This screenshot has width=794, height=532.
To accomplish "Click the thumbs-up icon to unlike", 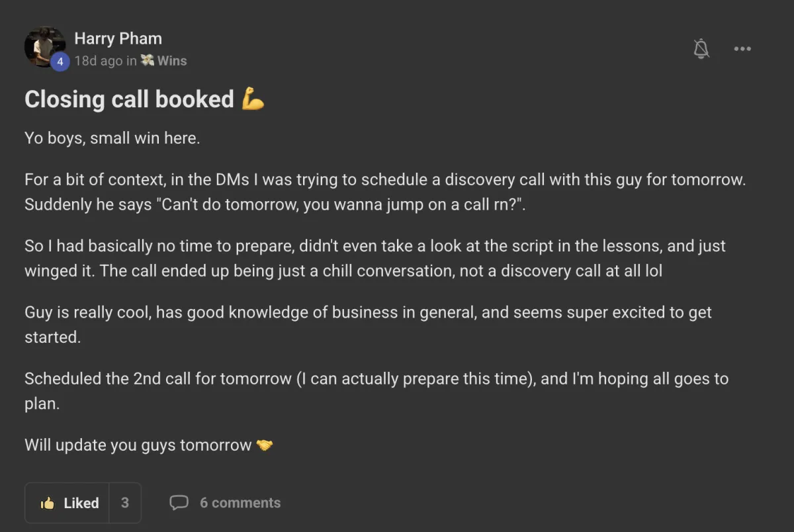I will click(47, 504).
